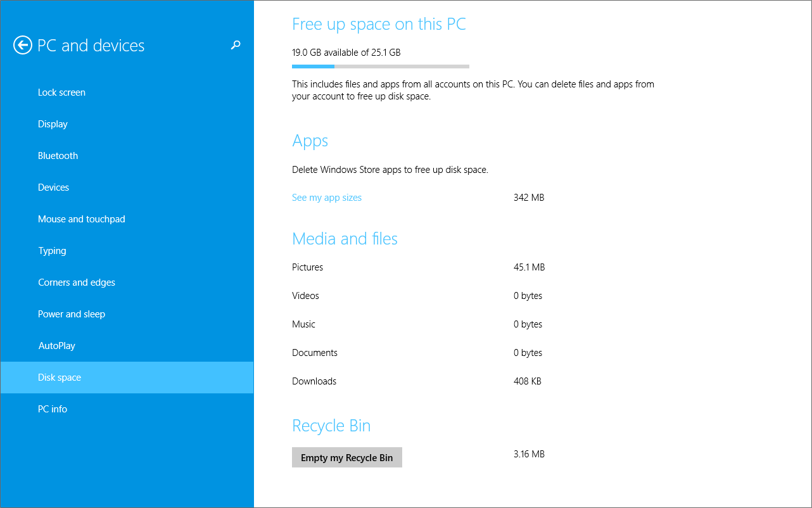Select the Disk space item
Image resolution: width=812 pixels, height=508 pixels.
(x=127, y=378)
